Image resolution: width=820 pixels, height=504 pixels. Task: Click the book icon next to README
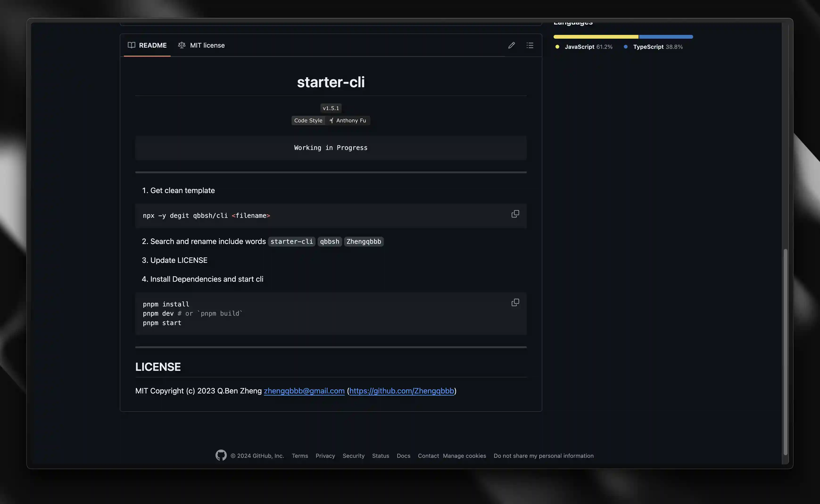coord(131,45)
